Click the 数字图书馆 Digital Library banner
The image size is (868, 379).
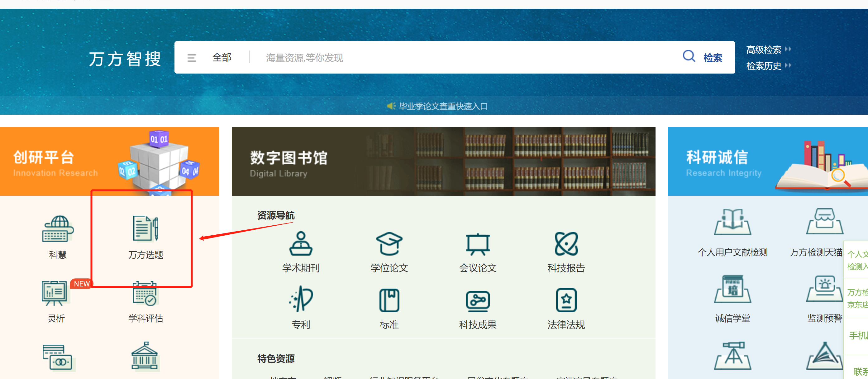(x=443, y=161)
